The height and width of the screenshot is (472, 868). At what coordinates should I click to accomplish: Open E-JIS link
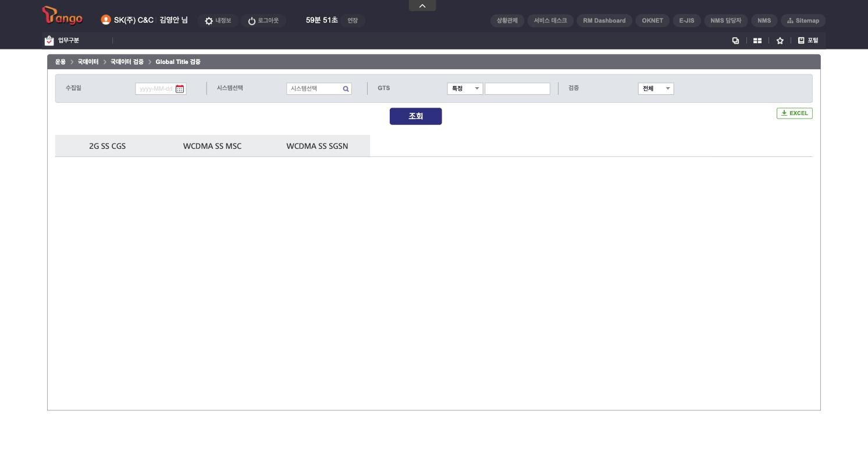coord(687,20)
